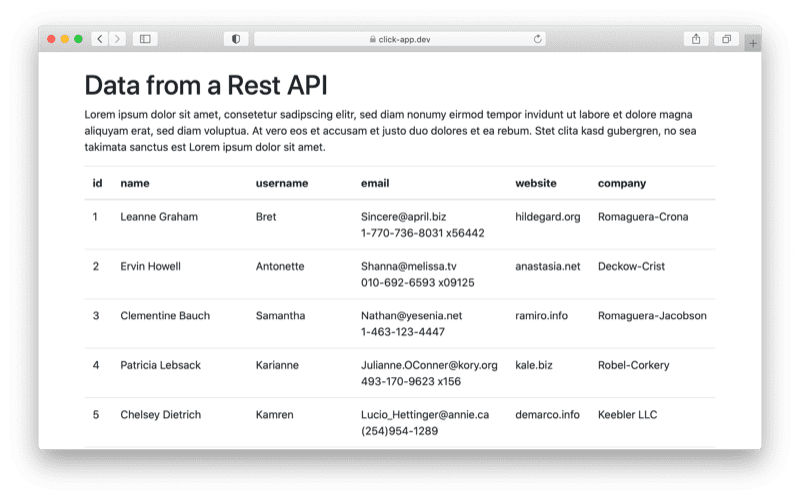Select the Chelsey Dietrich row name
The image size is (800, 500).
click(161, 415)
